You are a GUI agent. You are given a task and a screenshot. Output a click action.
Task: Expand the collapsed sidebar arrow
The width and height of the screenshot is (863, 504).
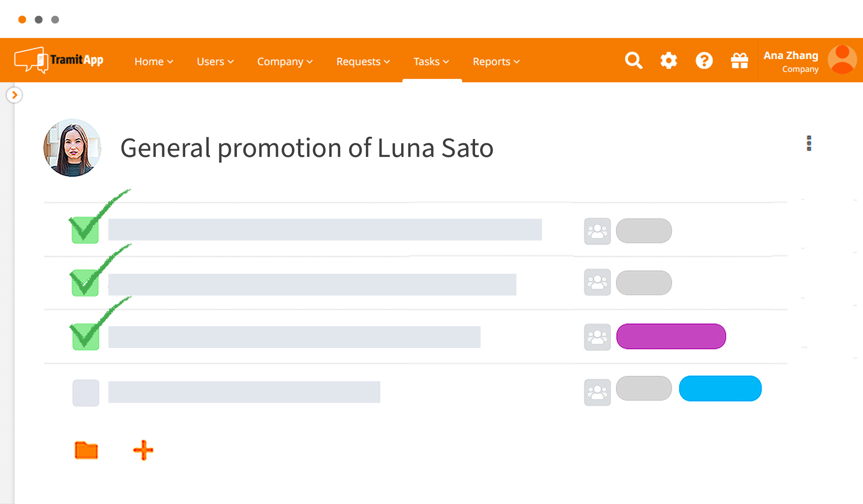pyautogui.click(x=15, y=95)
